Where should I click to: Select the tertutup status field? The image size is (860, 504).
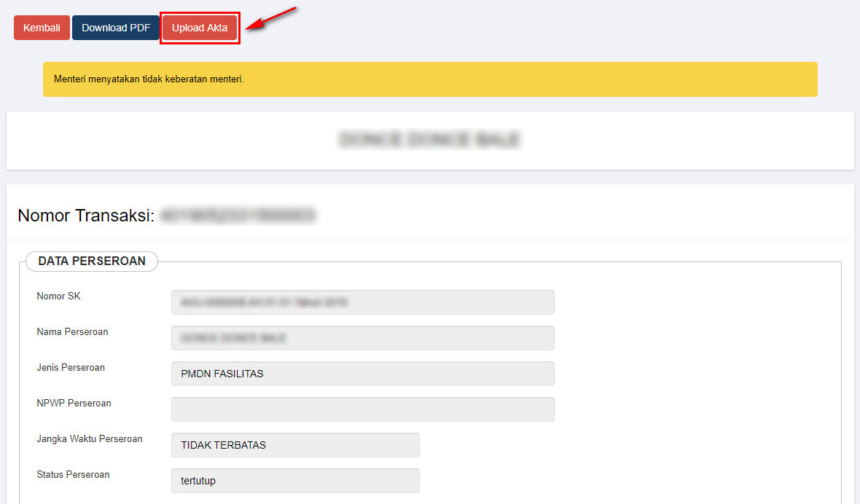tap(295, 481)
